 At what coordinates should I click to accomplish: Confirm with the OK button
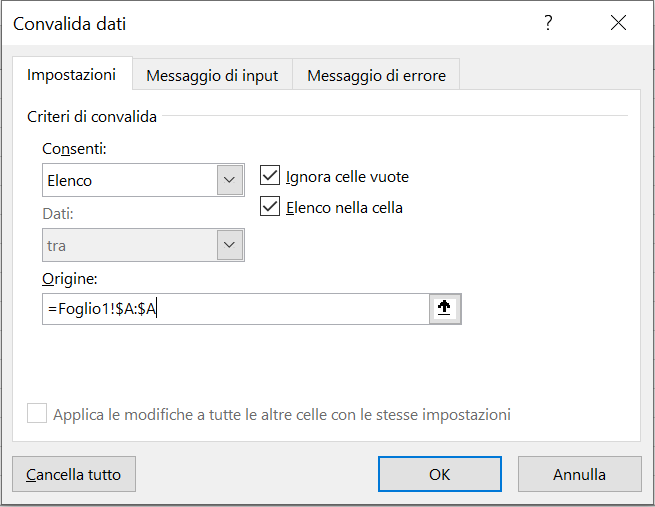point(440,474)
